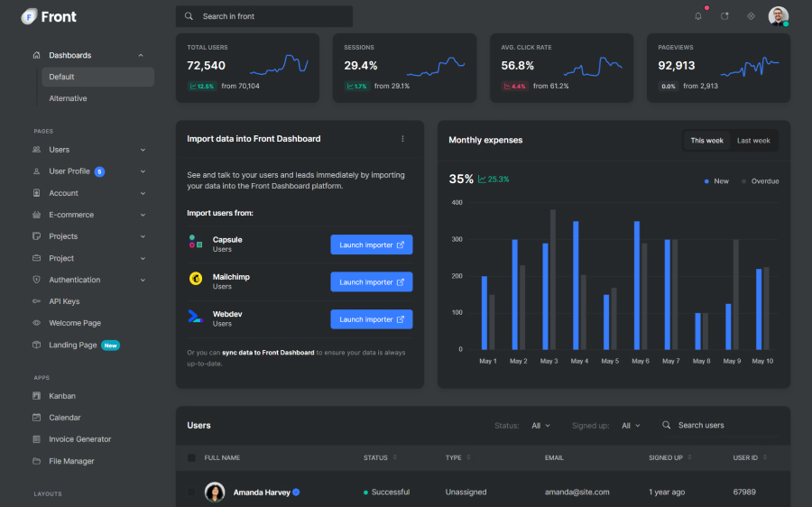Click the File Manager folder icon
This screenshot has width=812, height=507.
pyautogui.click(x=36, y=461)
